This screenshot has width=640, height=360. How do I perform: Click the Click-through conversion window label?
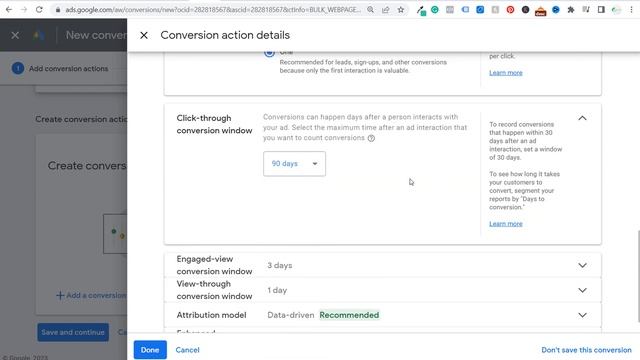point(214,124)
